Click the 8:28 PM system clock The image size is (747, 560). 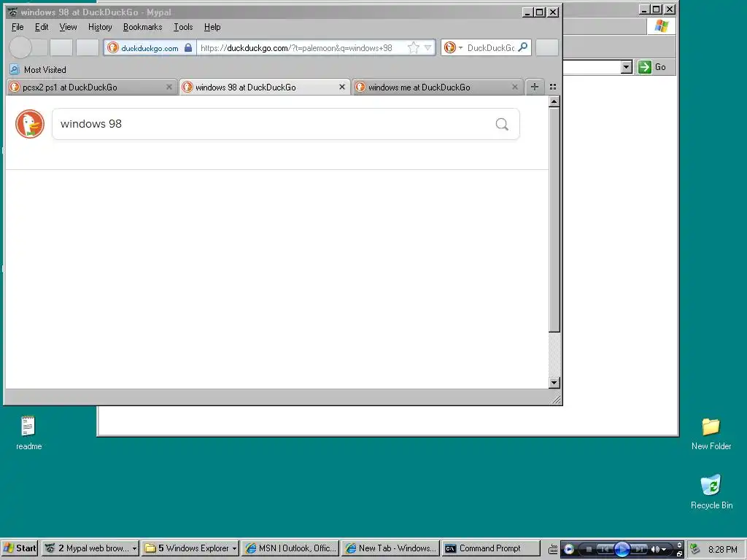point(723,549)
